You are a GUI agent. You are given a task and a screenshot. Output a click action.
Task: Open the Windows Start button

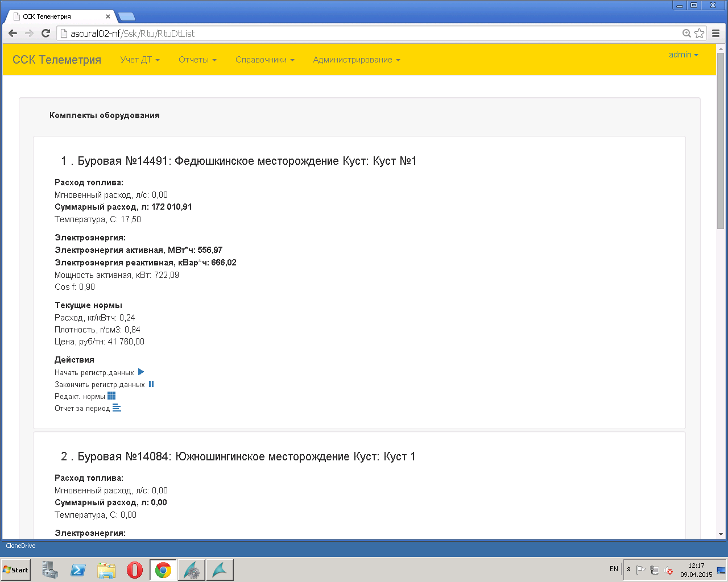(16, 569)
